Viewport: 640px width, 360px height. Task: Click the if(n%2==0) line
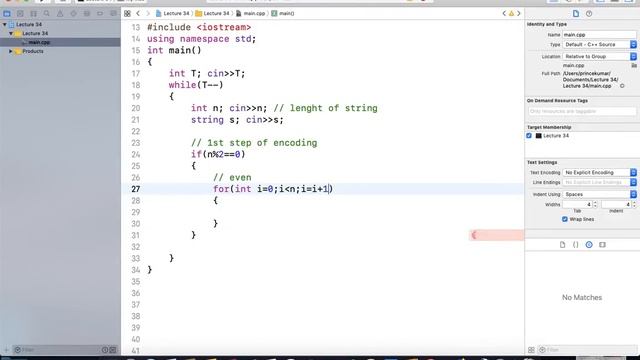[218, 154]
